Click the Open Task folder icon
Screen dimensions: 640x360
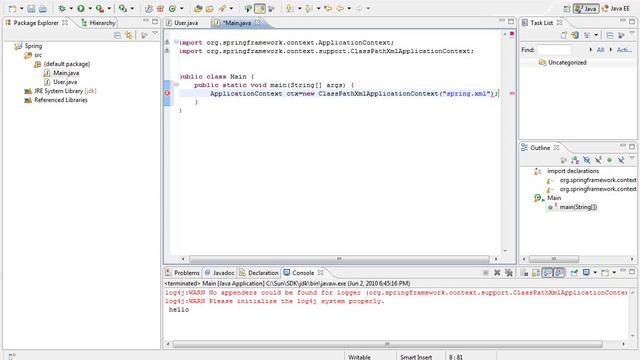pos(210,9)
